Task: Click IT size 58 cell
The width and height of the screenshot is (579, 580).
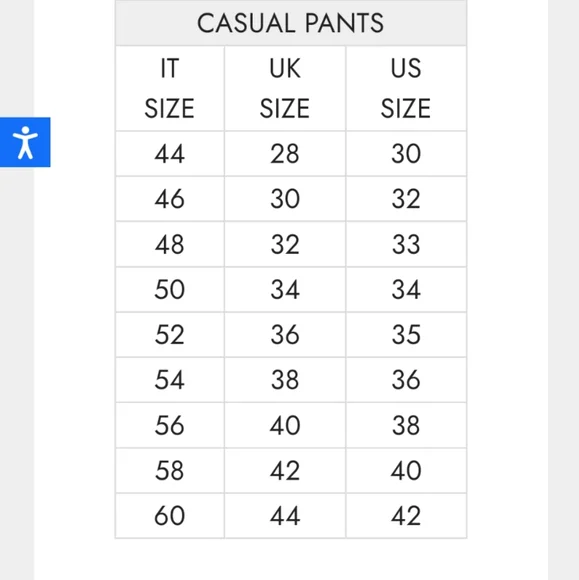Action: [170, 471]
